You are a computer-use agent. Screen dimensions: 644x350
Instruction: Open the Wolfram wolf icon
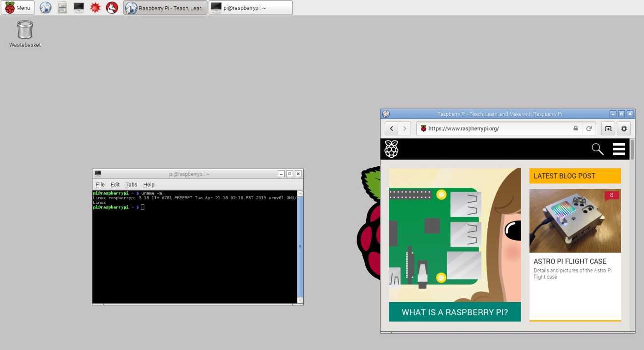point(112,8)
